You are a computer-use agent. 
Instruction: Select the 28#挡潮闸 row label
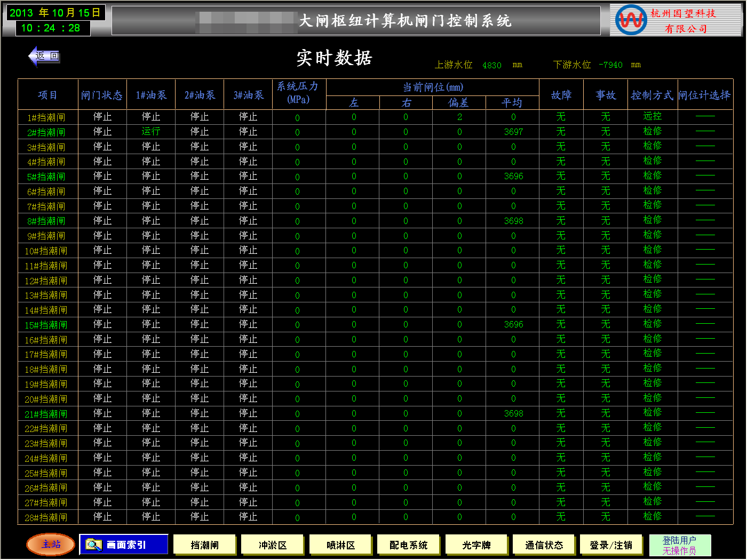click(46, 517)
